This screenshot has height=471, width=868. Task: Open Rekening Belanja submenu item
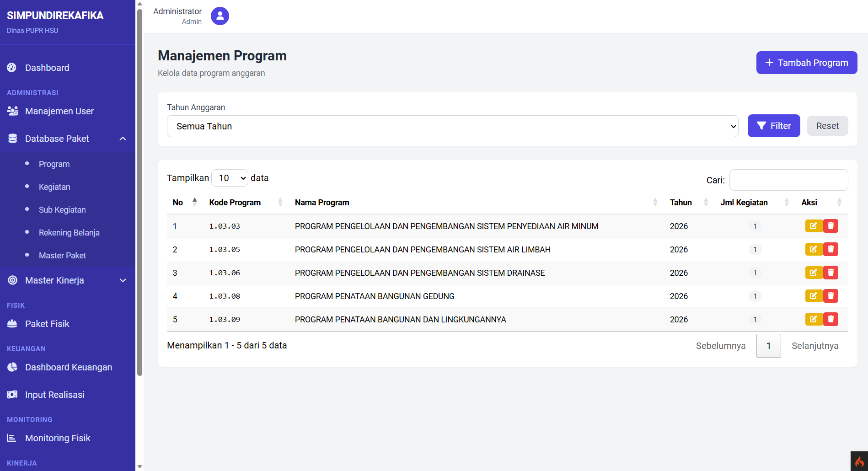[x=69, y=232]
